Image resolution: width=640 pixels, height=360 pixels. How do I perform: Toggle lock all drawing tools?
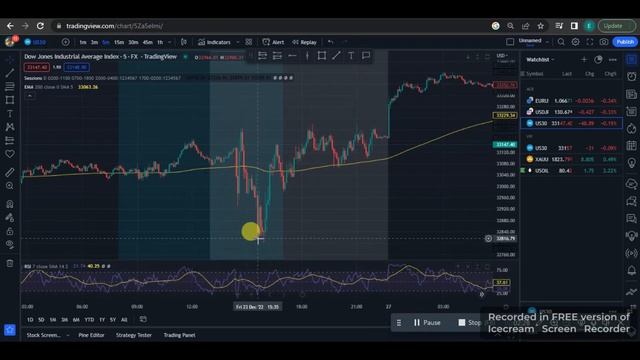pyautogui.click(x=10, y=231)
